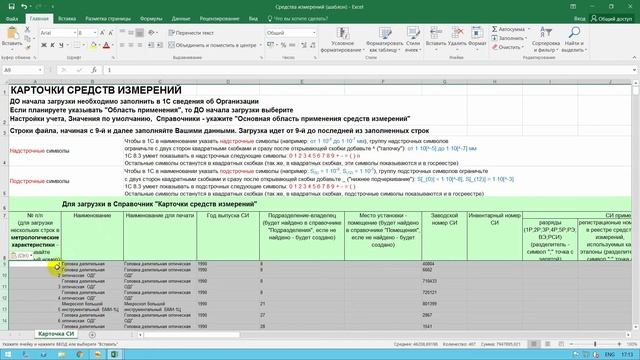Open the Arial font name dropdown
640x360 pixels.
(x=75, y=33)
